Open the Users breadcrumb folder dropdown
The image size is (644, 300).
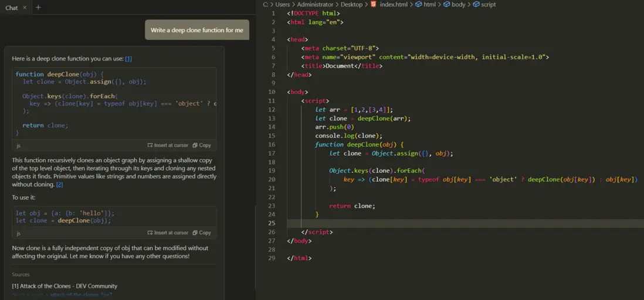click(x=283, y=4)
